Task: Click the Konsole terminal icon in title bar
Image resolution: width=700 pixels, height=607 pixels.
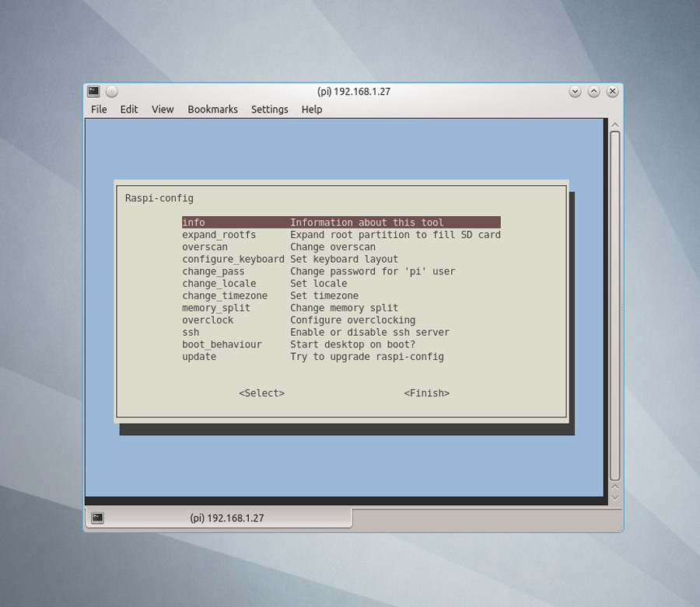Action: [x=94, y=92]
